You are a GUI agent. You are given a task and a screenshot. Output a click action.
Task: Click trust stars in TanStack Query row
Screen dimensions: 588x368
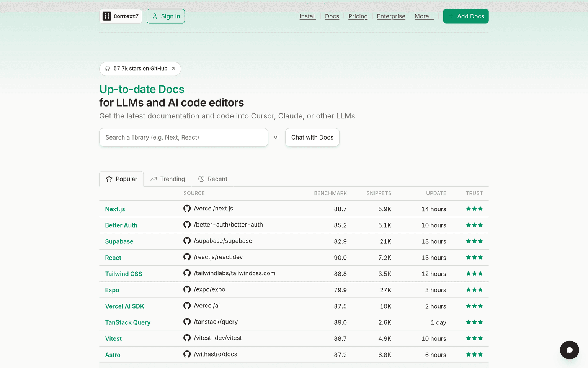coord(474,322)
